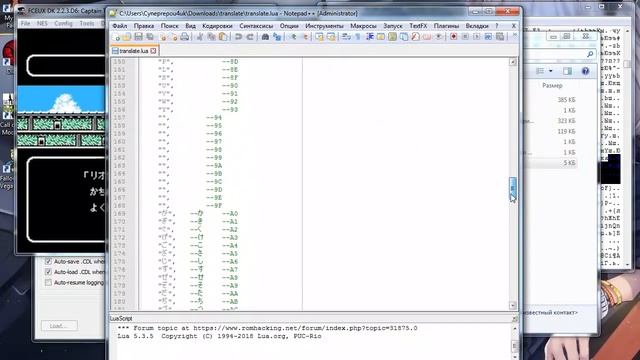Click the Explorer help question mark icon

coord(585,71)
